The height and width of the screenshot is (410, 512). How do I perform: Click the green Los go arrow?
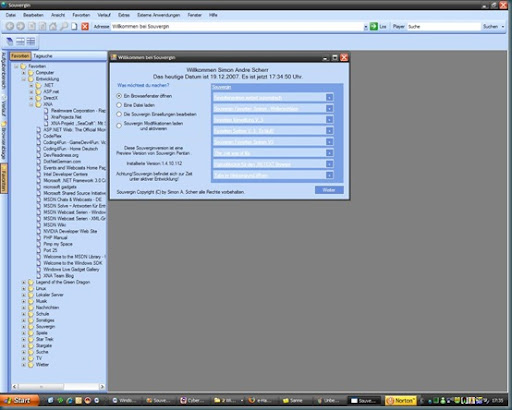click(x=374, y=26)
